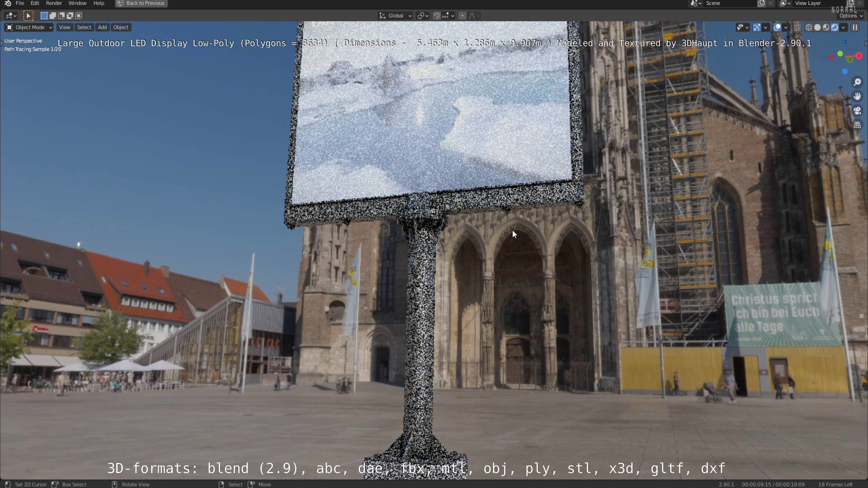868x488 pixels.
Task: Open the viewport Select menu
Action: click(x=84, y=27)
